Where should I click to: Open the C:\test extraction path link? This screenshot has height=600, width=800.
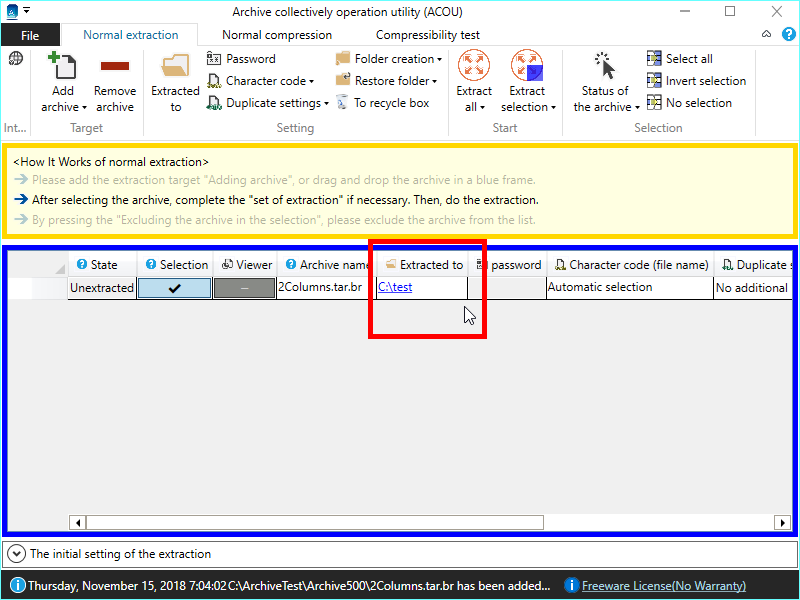click(x=394, y=288)
